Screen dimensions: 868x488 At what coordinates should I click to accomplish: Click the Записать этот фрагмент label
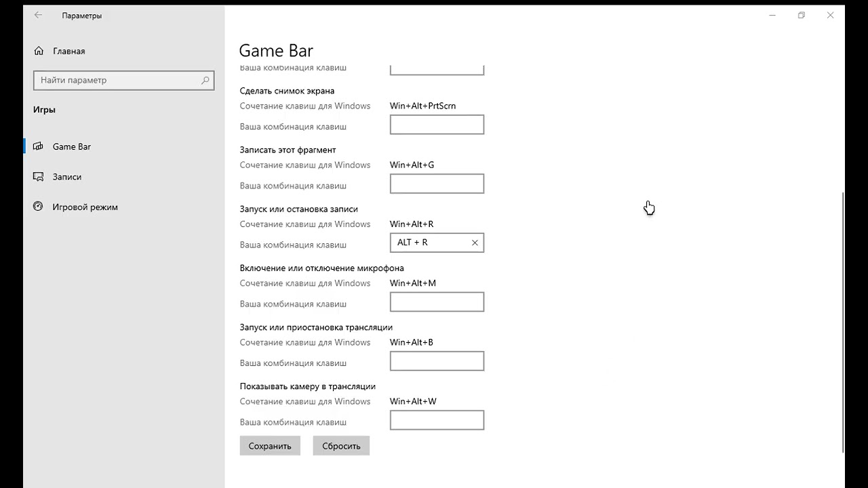[288, 150]
